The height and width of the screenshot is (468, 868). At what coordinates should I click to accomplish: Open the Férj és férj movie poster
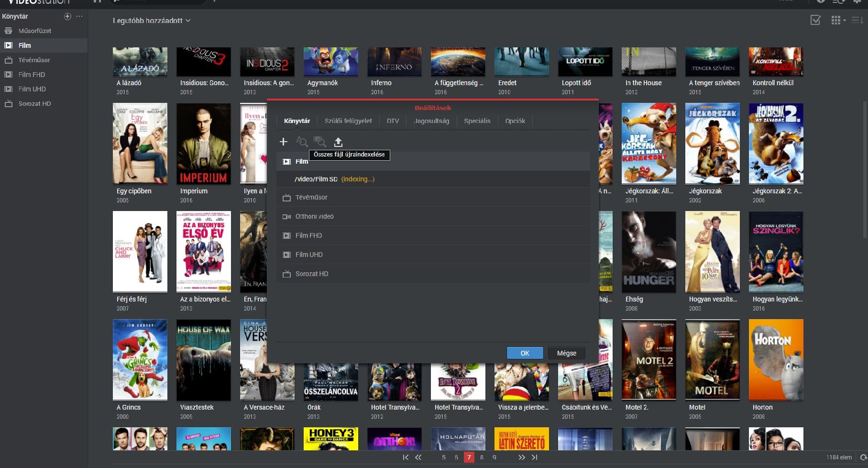pyautogui.click(x=140, y=252)
